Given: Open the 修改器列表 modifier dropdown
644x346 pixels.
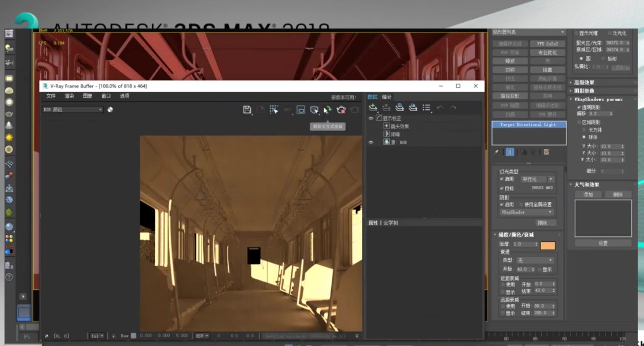Looking at the screenshot, I should tap(529, 32).
